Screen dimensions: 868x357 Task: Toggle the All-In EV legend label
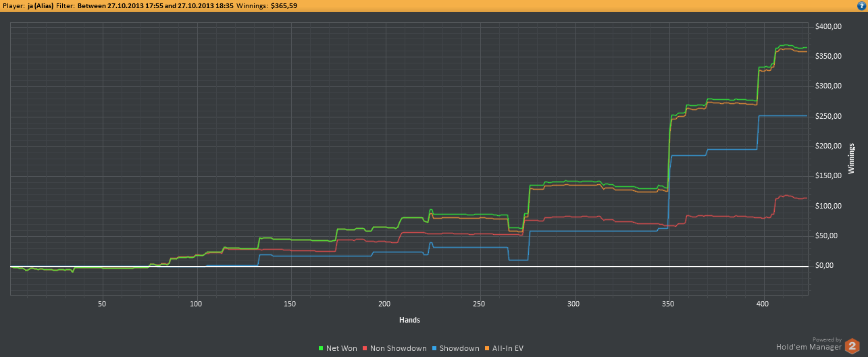click(x=508, y=349)
